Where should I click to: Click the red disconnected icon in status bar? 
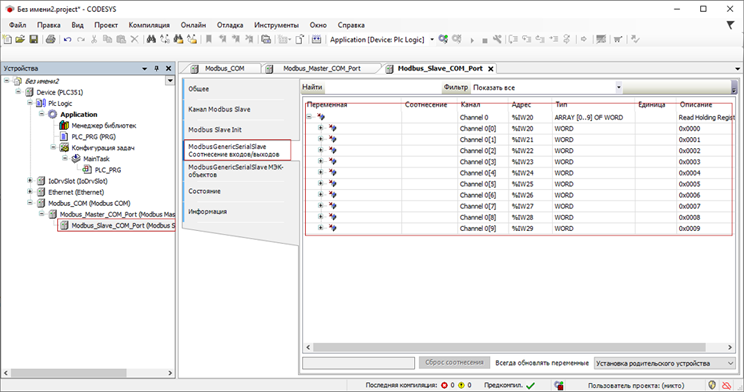(x=726, y=385)
